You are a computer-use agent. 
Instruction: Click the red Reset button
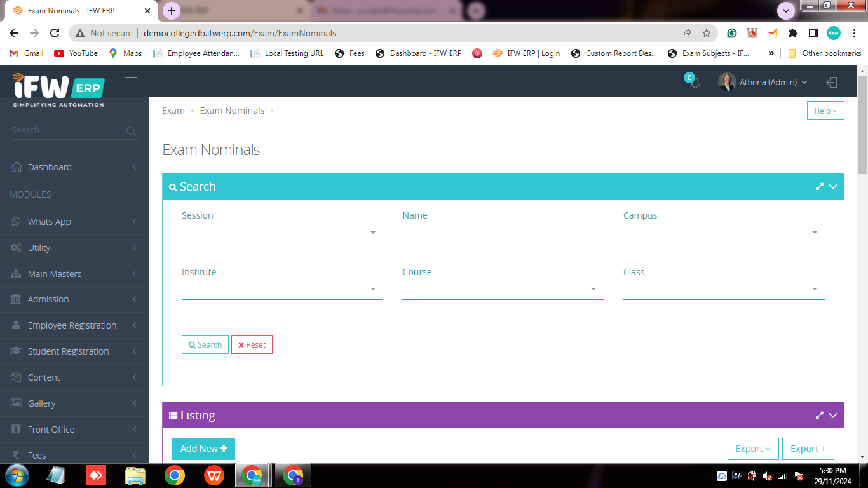coord(252,344)
